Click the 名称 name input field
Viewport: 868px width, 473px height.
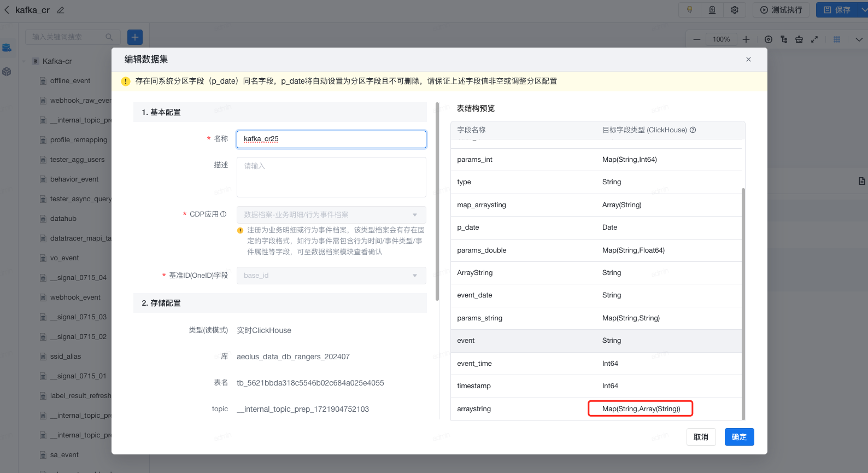point(331,139)
